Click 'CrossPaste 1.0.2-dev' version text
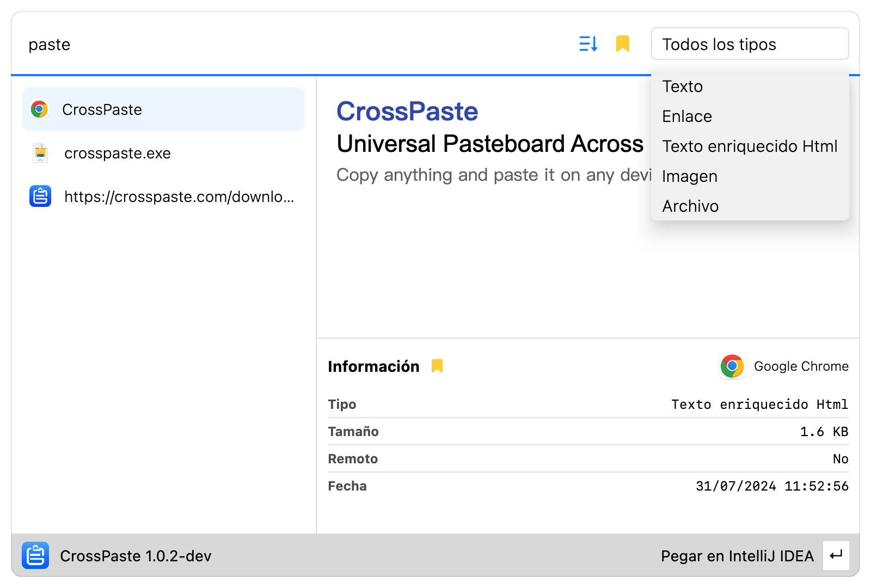The image size is (871, 588). (136, 556)
